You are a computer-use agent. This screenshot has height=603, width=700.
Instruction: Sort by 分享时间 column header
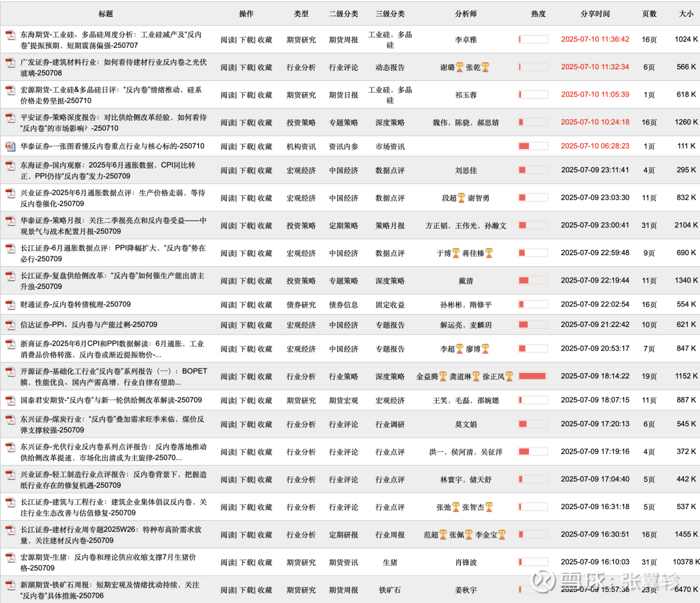click(x=595, y=14)
